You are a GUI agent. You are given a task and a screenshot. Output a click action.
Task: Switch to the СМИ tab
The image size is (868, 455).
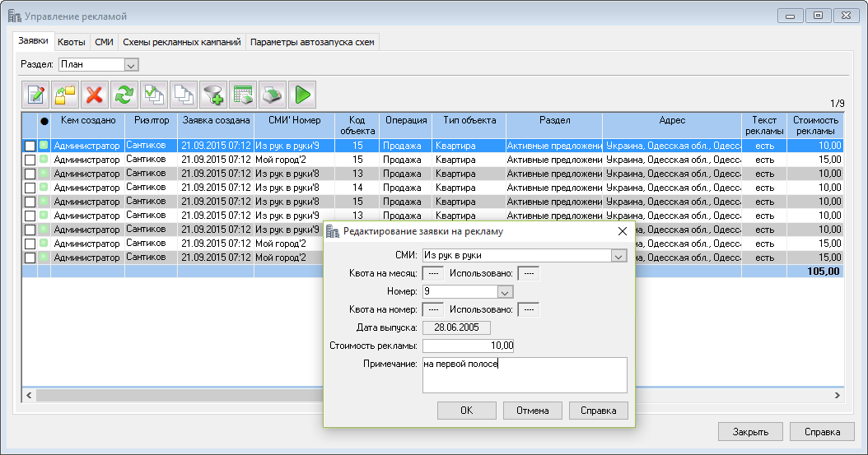click(x=104, y=42)
